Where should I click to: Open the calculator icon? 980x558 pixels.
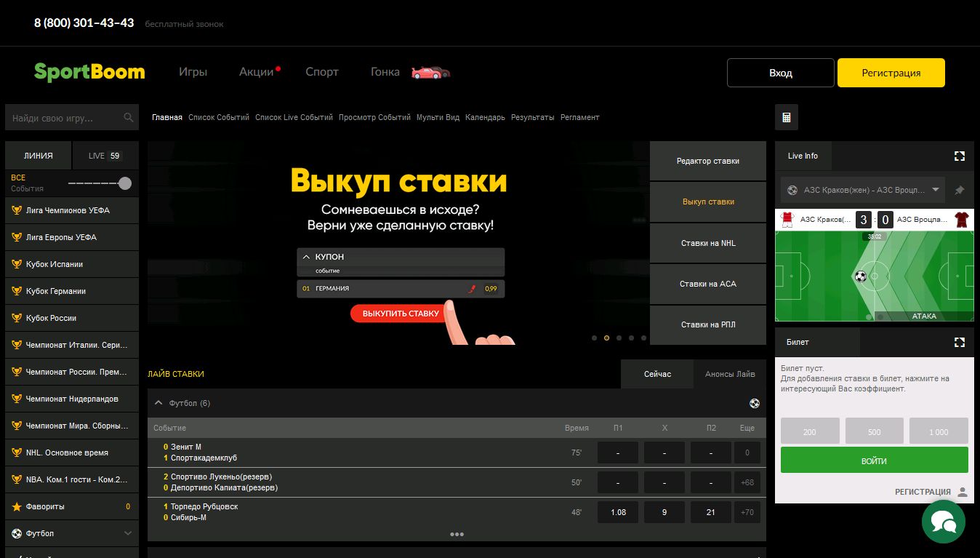787,117
